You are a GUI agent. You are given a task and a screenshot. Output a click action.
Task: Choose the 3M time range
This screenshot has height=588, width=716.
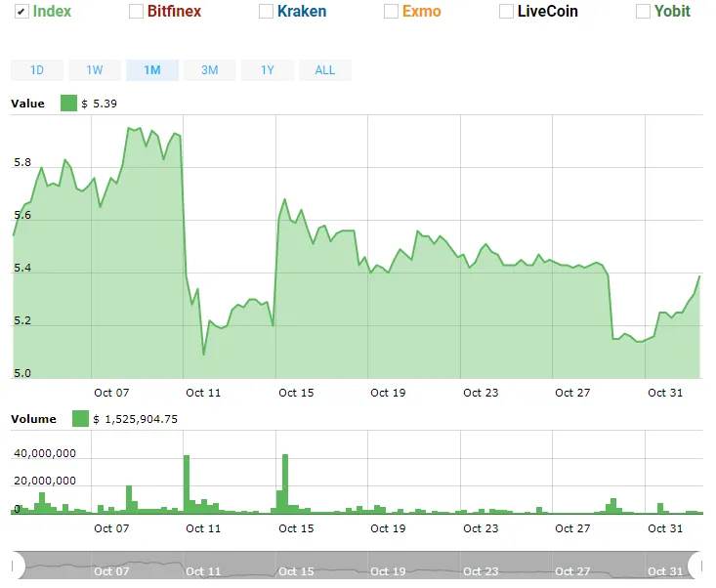coord(210,70)
